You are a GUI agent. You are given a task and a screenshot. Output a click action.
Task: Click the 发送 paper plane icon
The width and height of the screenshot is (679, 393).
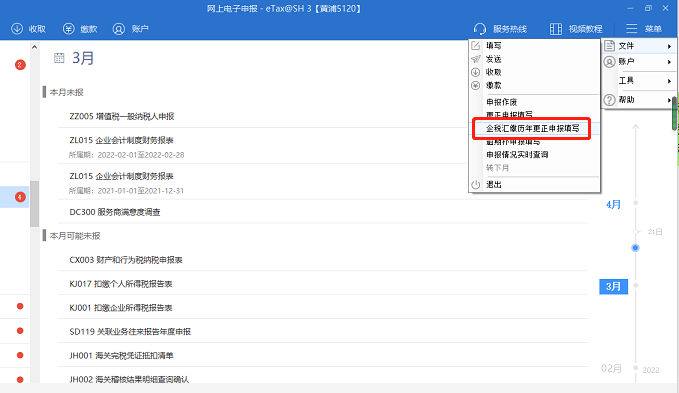coord(475,59)
